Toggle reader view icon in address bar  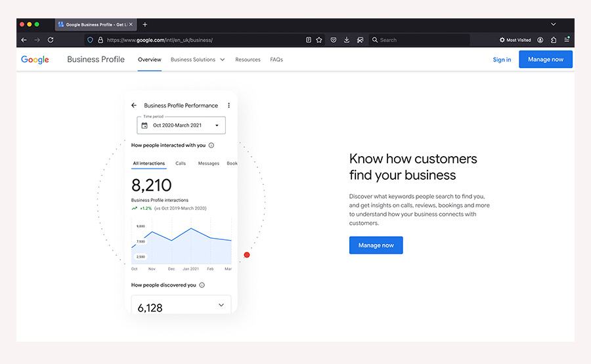[309, 40]
